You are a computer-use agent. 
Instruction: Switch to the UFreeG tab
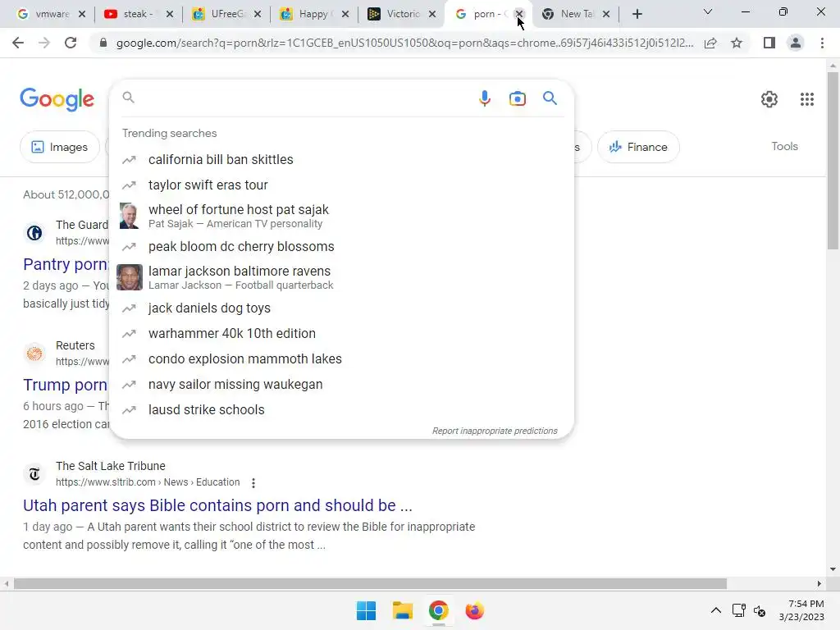click(220, 15)
